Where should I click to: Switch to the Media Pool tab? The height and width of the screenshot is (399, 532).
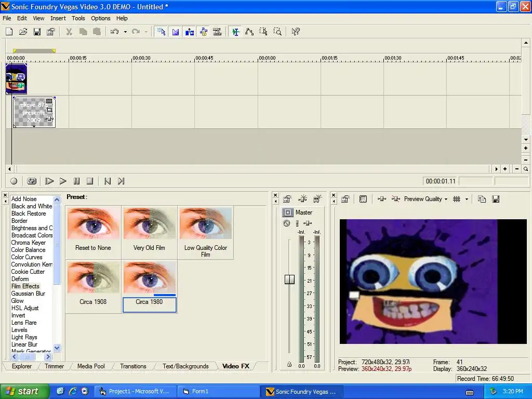tap(91, 366)
